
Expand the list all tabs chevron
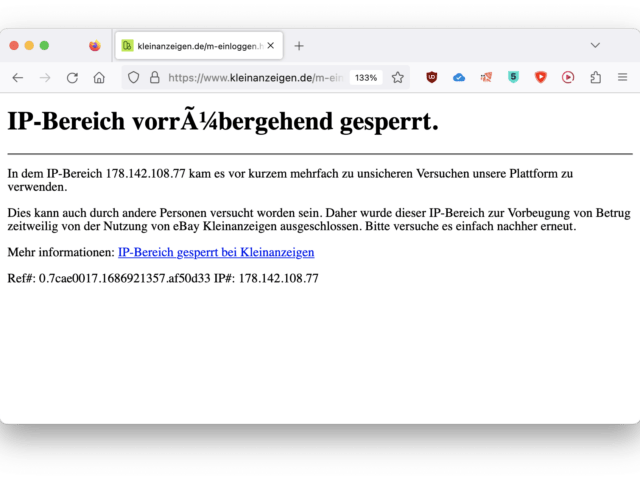(595, 45)
